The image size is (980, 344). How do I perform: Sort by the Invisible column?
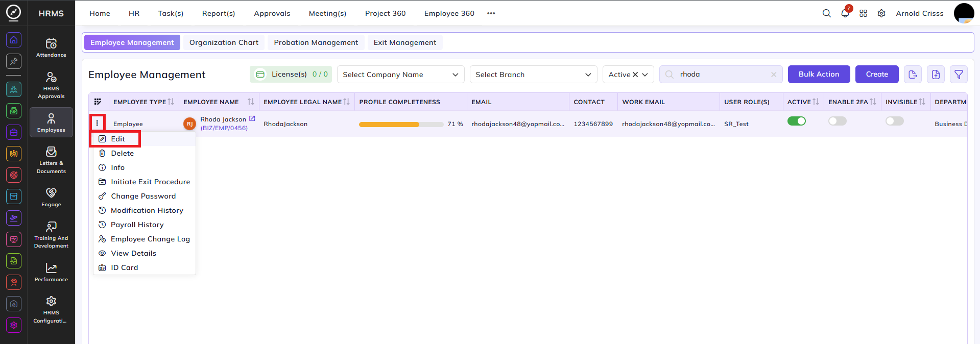(922, 102)
